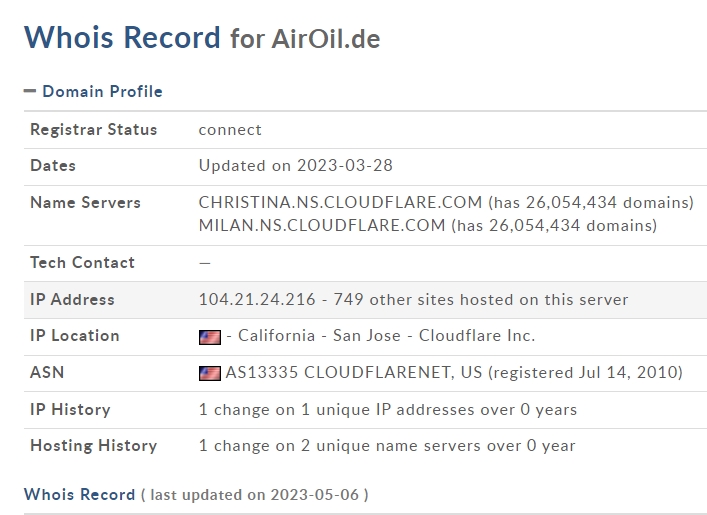The image size is (707, 515).
Task: Click the US flag in IP Location row
Action: click(210, 337)
